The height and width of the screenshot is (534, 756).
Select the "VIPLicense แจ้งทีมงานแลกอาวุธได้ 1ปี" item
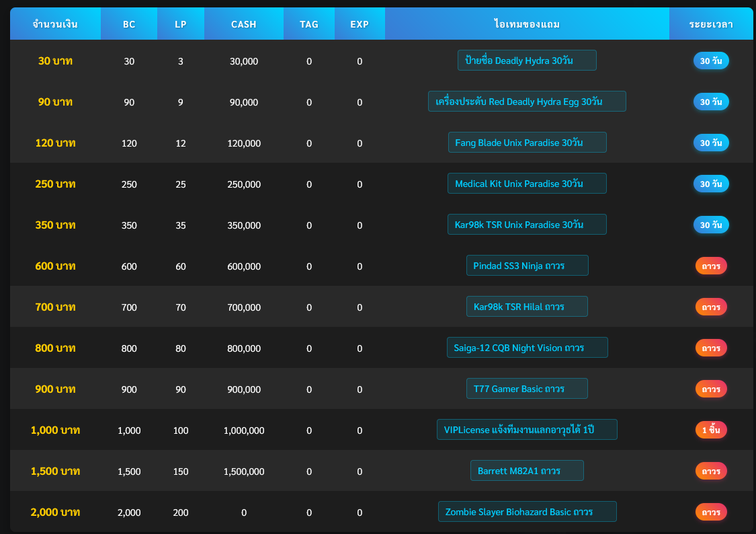click(527, 429)
